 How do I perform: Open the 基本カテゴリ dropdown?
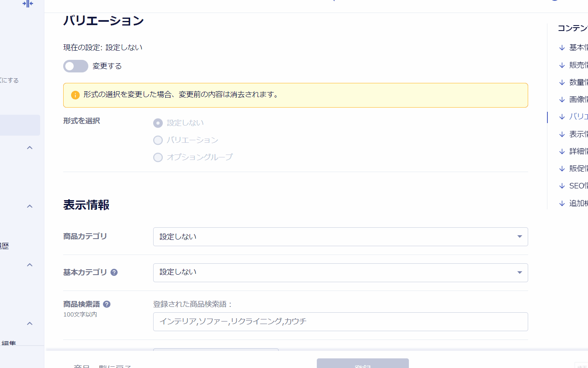click(340, 273)
